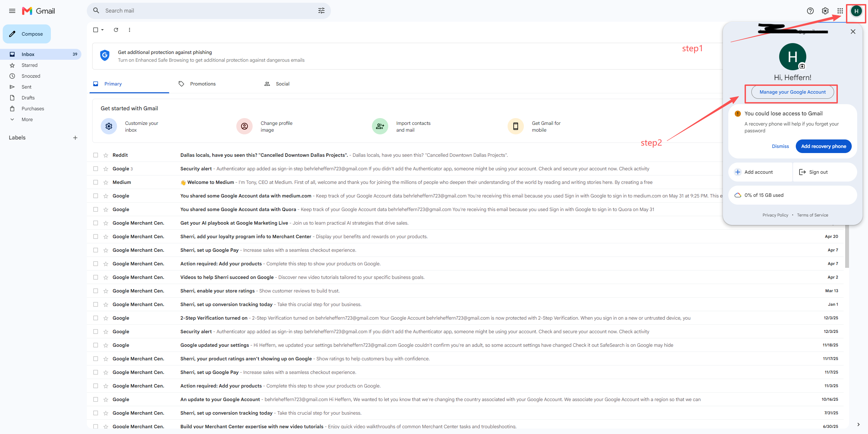
Task: Select the Medium email checkbox
Action: (96, 182)
